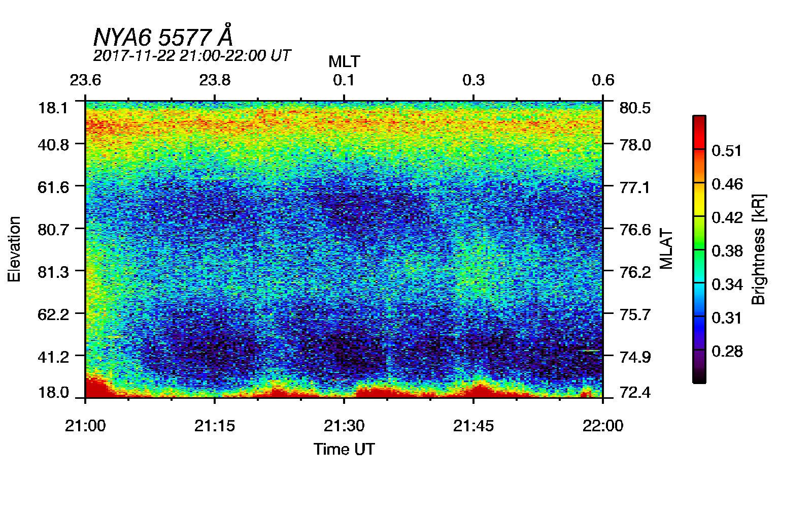
Task: Click MLAT tick value "72.4"
Action: 635,393
